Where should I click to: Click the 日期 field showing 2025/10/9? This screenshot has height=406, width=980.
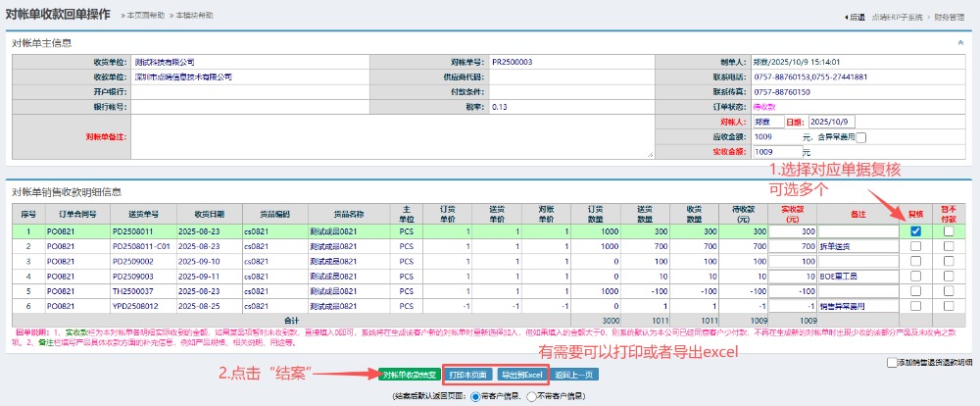tap(832, 122)
